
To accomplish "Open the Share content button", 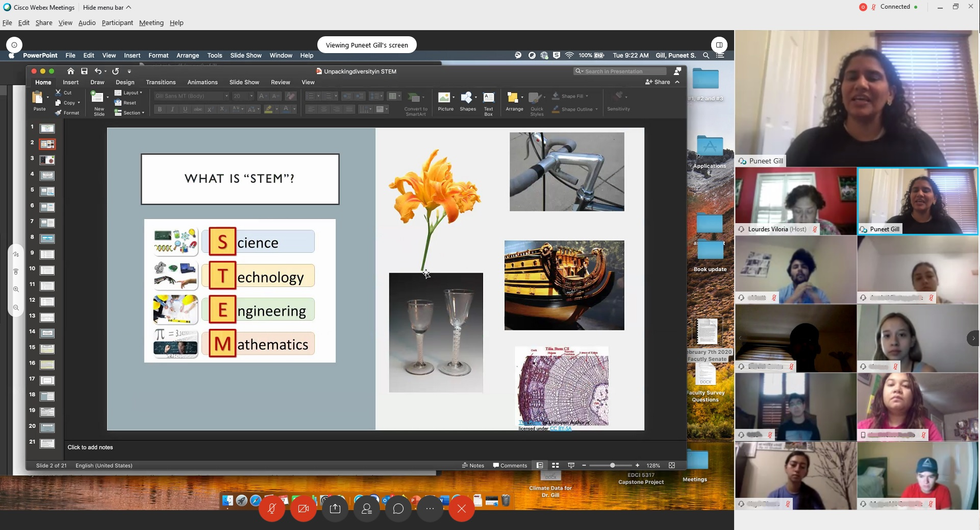I will (x=335, y=509).
